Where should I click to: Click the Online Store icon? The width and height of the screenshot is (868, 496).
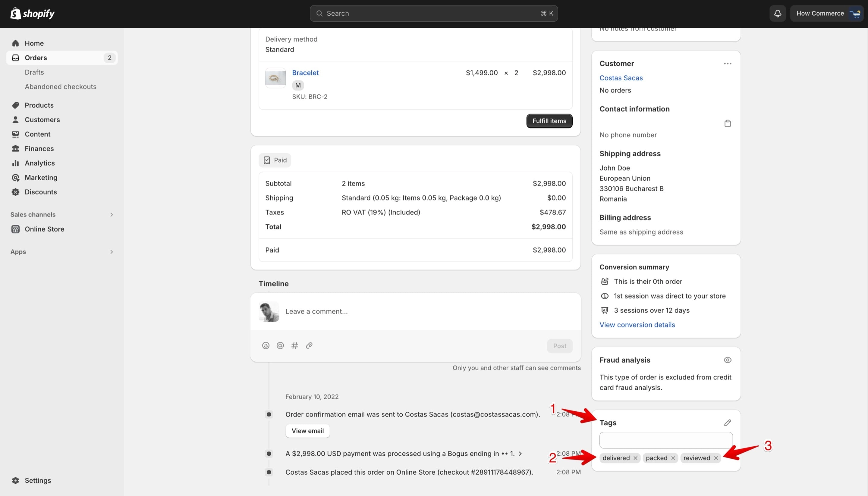pos(15,229)
